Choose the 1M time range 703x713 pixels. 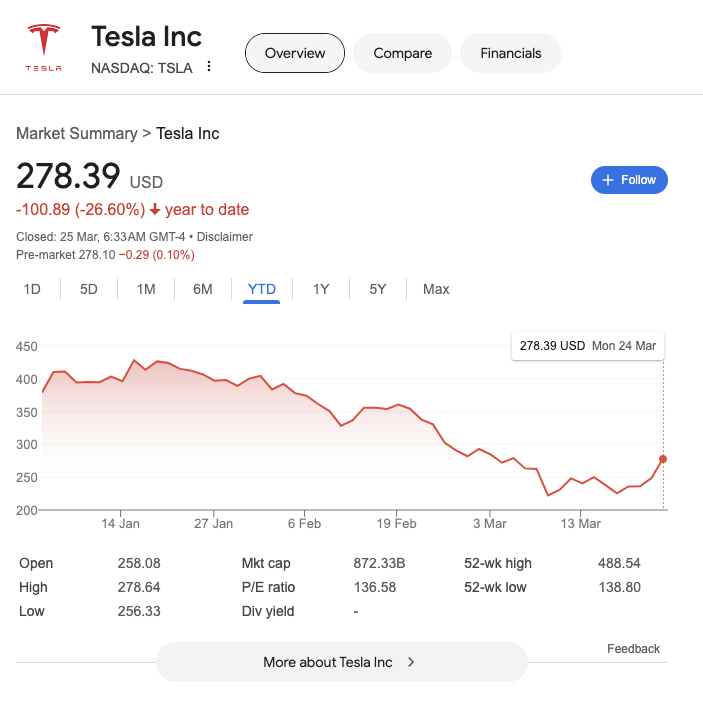(x=146, y=289)
